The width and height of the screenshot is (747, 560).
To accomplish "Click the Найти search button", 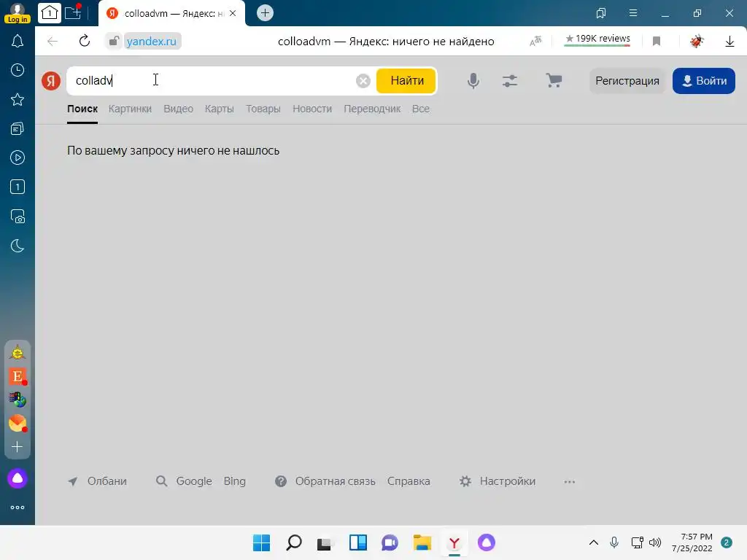I will pyautogui.click(x=406, y=80).
